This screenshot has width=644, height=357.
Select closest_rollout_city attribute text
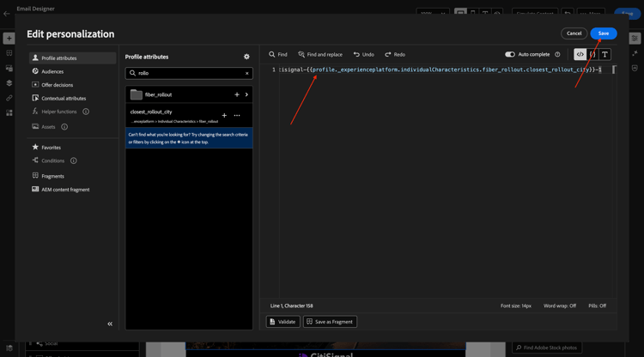click(x=151, y=112)
